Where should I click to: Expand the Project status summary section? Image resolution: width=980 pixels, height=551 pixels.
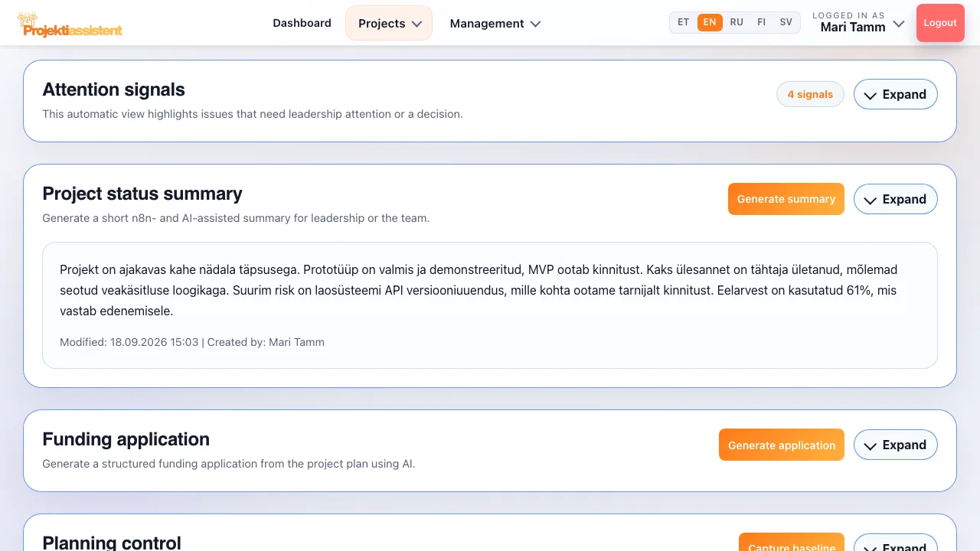click(895, 199)
